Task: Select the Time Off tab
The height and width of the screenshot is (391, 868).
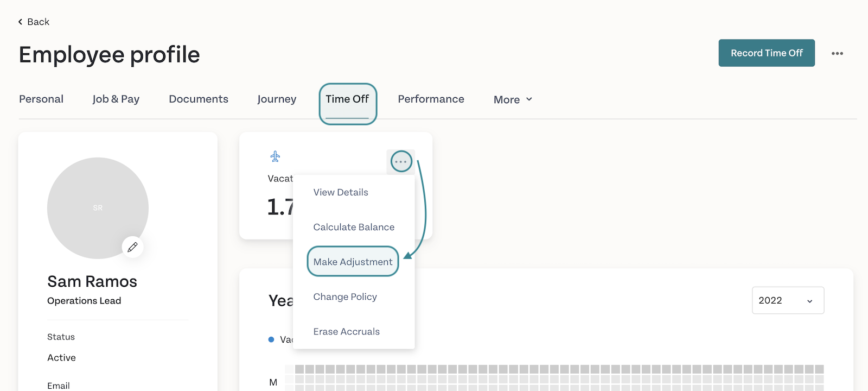Action: (347, 99)
